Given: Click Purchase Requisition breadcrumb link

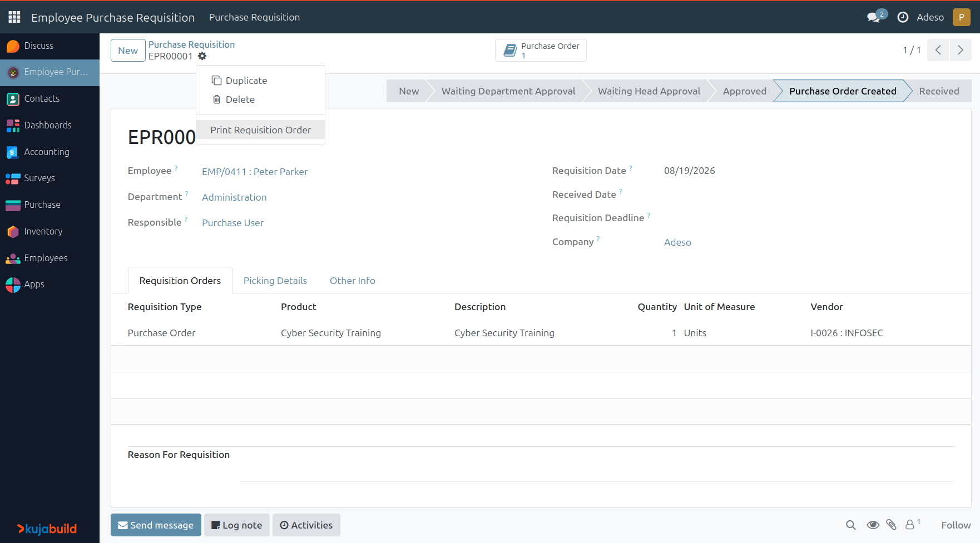Looking at the screenshot, I should point(191,44).
